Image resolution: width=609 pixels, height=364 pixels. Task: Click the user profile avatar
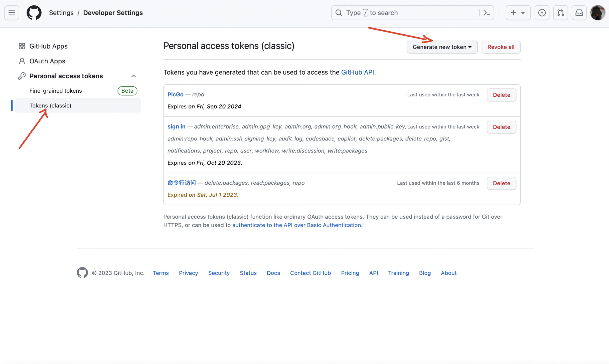[x=597, y=13]
